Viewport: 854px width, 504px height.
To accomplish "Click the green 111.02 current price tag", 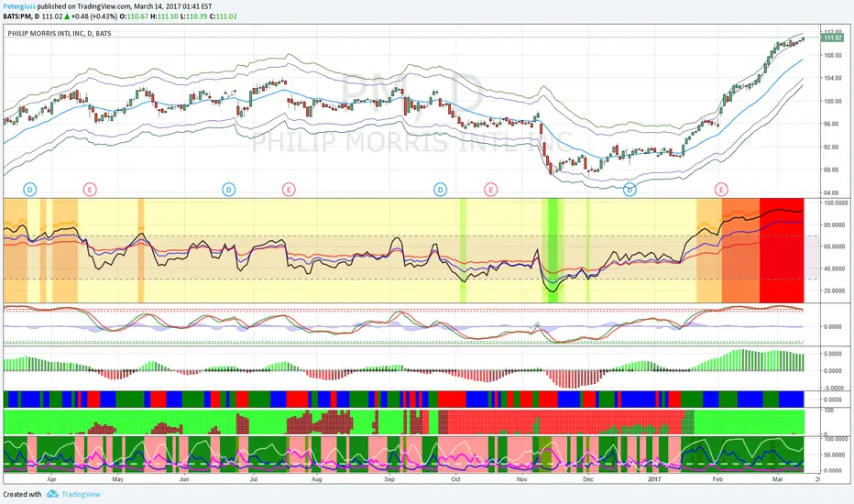I will coord(832,38).
